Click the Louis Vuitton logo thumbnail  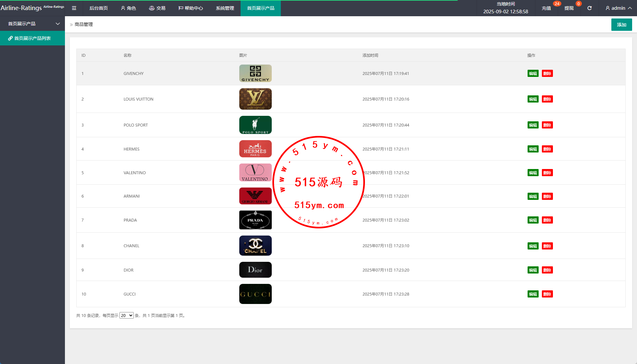point(255,99)
